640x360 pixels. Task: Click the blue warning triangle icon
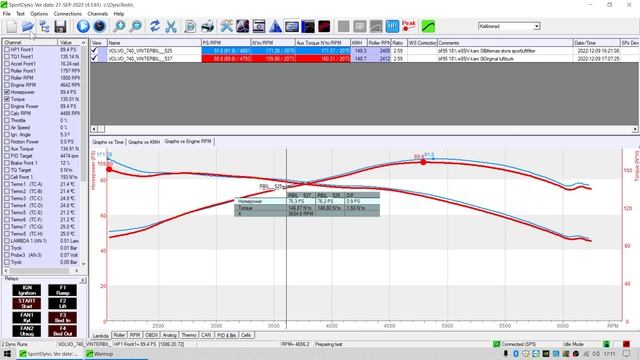[x=276, y=27]
